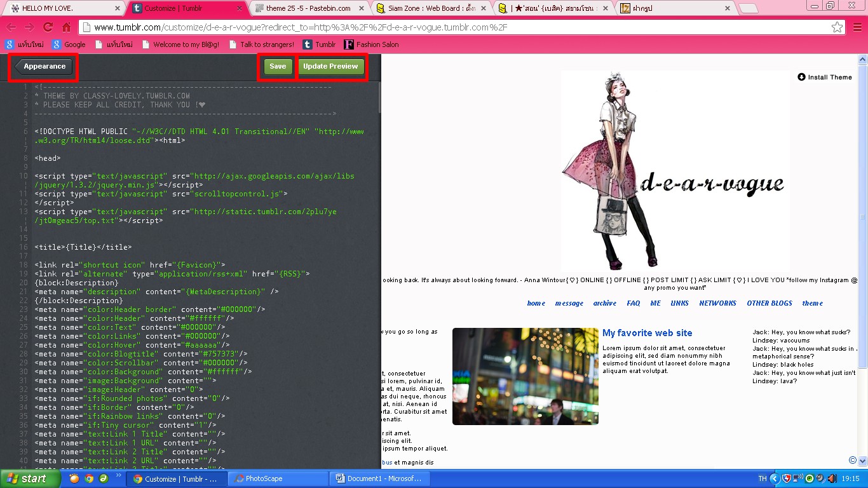Open แท็บใหม่ bookmark with the Google icon
868x488 pixels.
[x=24, y=44]
